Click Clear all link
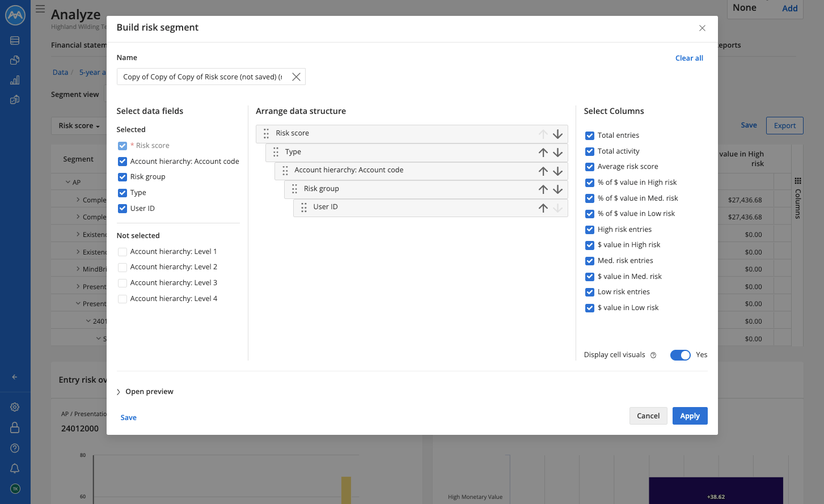Screen dimensions: 824x504 pos(689,58)
